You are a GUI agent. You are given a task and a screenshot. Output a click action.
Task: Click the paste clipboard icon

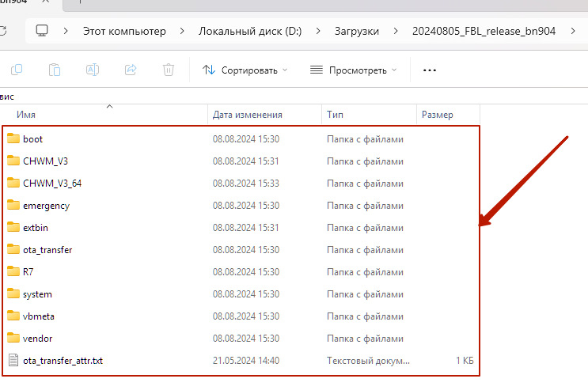pyautogui.click(x=55, y=70)
